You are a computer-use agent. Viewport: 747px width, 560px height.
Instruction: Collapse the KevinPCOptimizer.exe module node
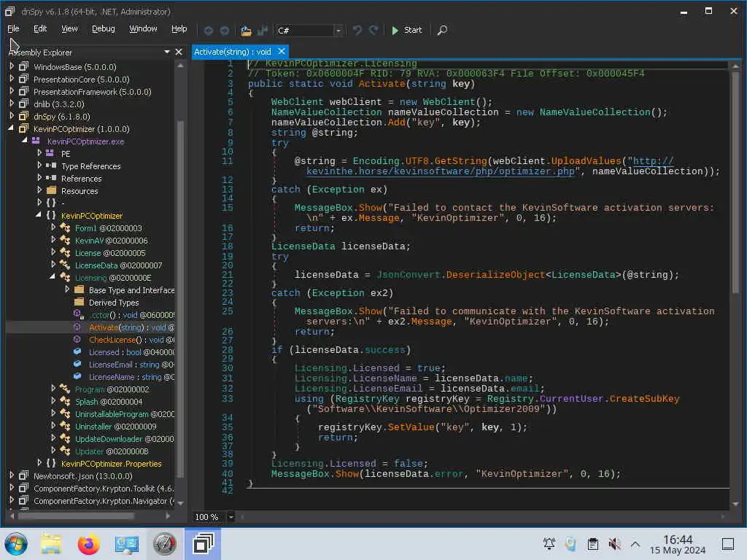[25, 141]
